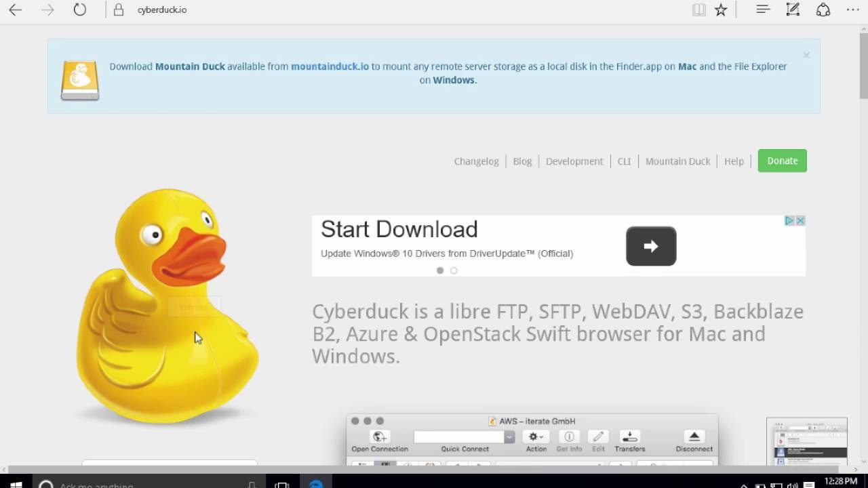The height and width of the screenshot is (488, 868).
Task: Go to the Development page
Action: [x=574, y=161]
